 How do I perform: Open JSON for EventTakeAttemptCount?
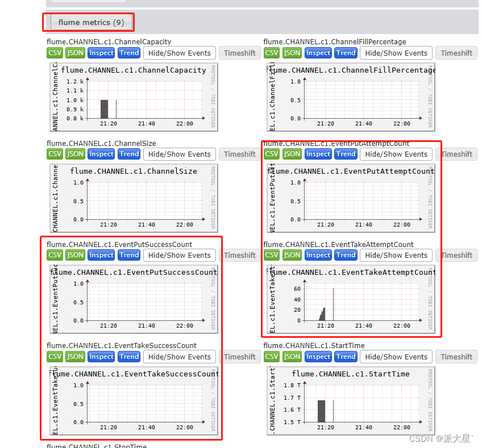(x=292, y=255)
